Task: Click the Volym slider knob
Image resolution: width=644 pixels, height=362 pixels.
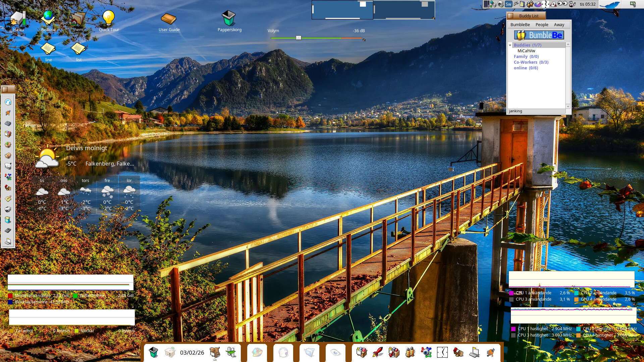Action: tap(299, 38)
